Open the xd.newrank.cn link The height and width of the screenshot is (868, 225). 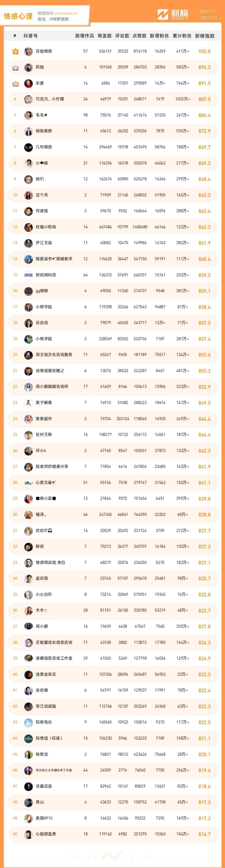[65, 14]
